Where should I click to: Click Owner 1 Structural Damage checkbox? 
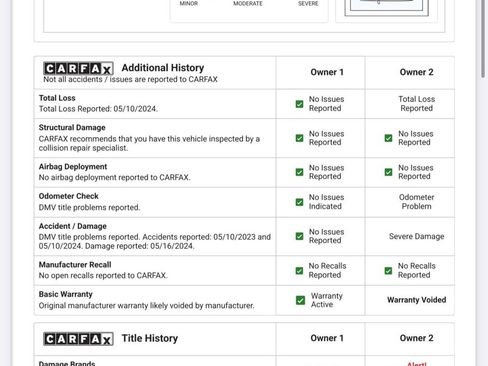[299, 138]
